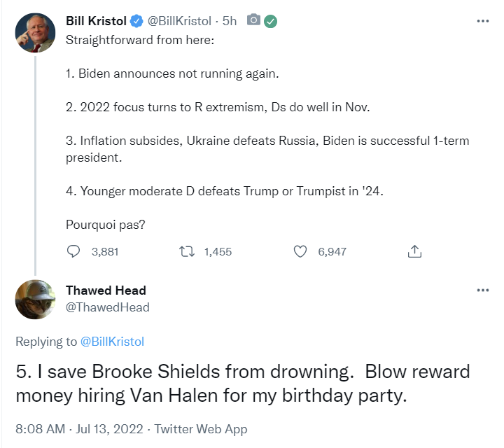Screen dimensions: 504x448
Task: Open Thawed Head's avatar image
Action: point(35,299)
